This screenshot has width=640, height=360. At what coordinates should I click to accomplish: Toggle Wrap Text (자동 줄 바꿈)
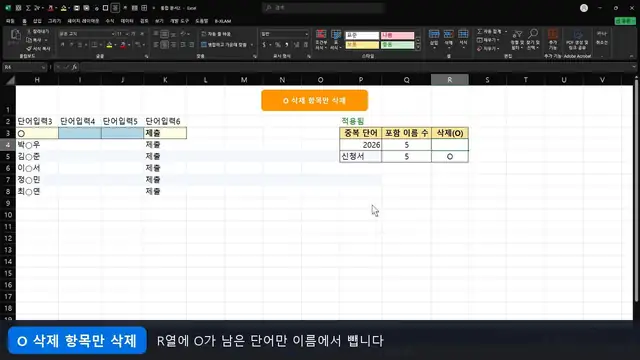[x=216, y=34]
